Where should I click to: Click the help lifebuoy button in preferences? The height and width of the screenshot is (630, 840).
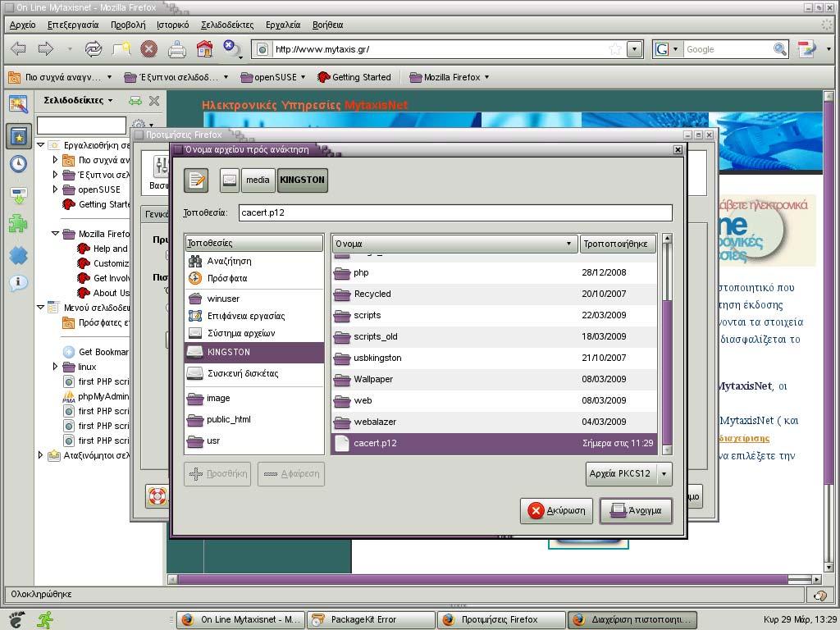[x=157, y=496]
